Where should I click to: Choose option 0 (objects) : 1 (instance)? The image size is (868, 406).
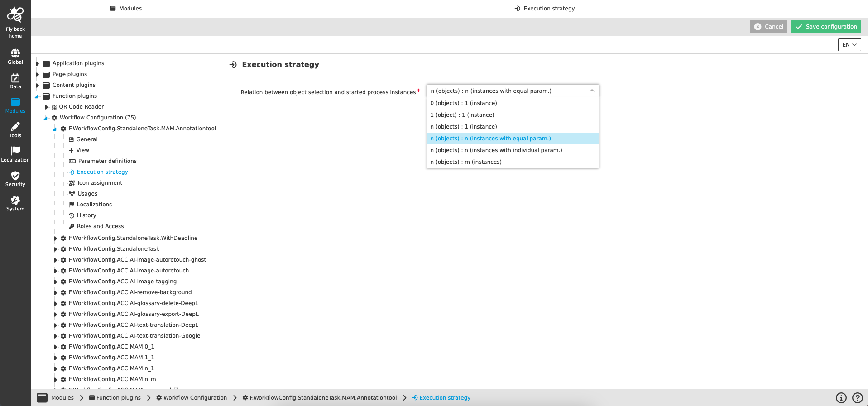(513, 103)
